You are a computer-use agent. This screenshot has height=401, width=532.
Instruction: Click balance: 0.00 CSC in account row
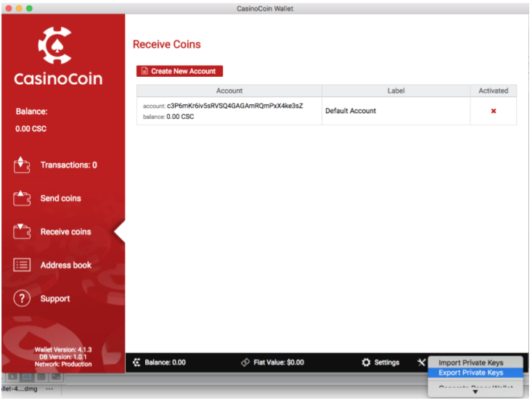tap(168, 117)
